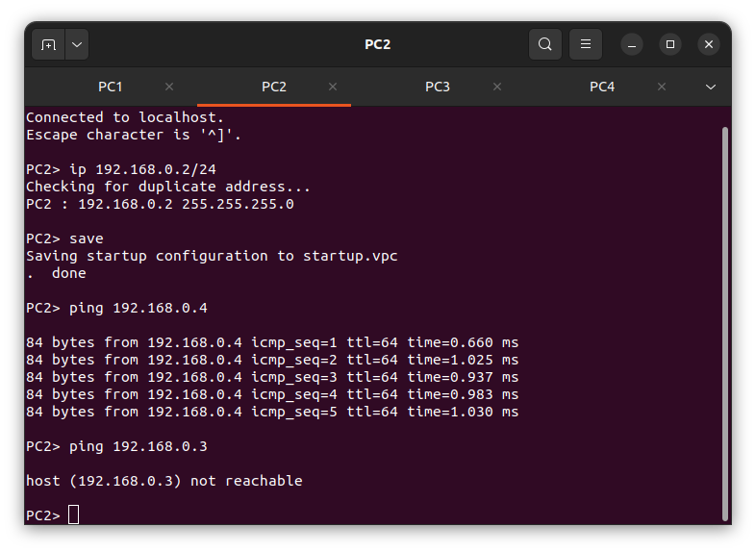756x552 pixels.
Task: Open the terminal search
Action: (x=544, y=44)
